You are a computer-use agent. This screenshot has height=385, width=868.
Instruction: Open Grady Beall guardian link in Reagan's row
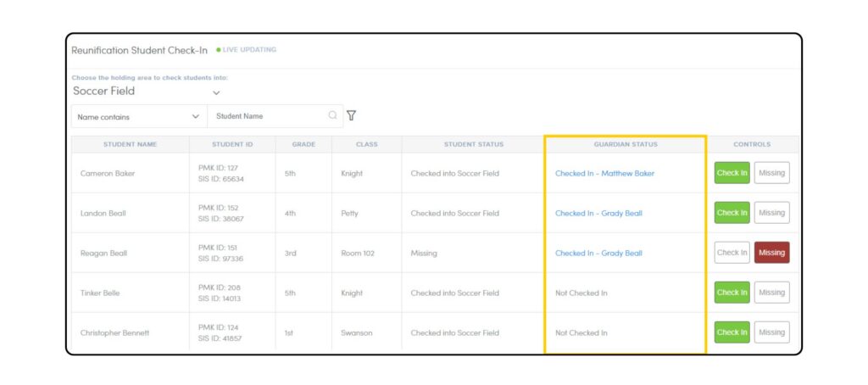pos(598,254)
